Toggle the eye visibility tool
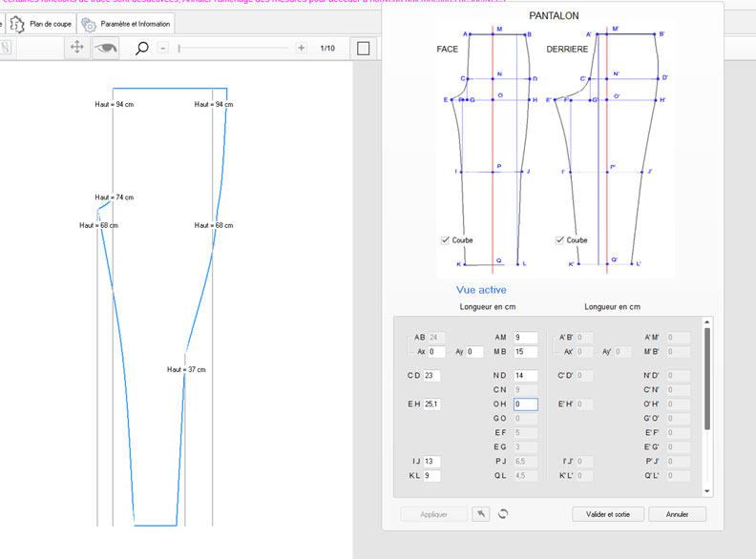756x559 pixels. coord(105,48)
